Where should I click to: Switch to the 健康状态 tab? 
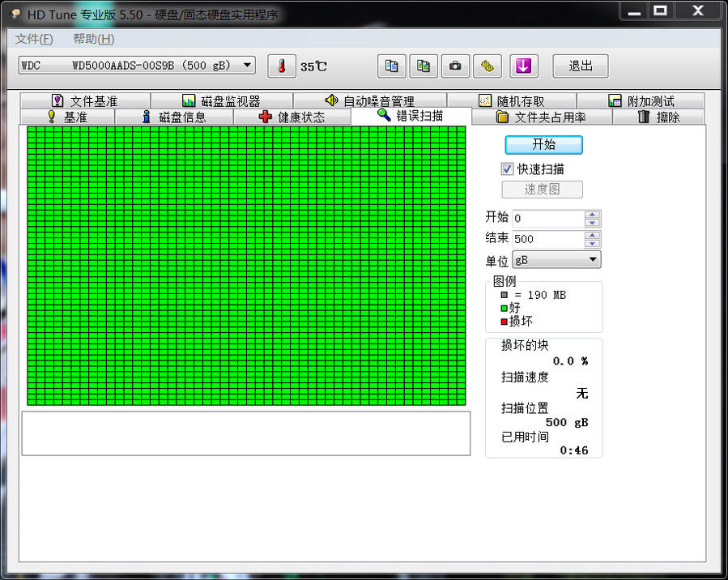coord(292,117)
